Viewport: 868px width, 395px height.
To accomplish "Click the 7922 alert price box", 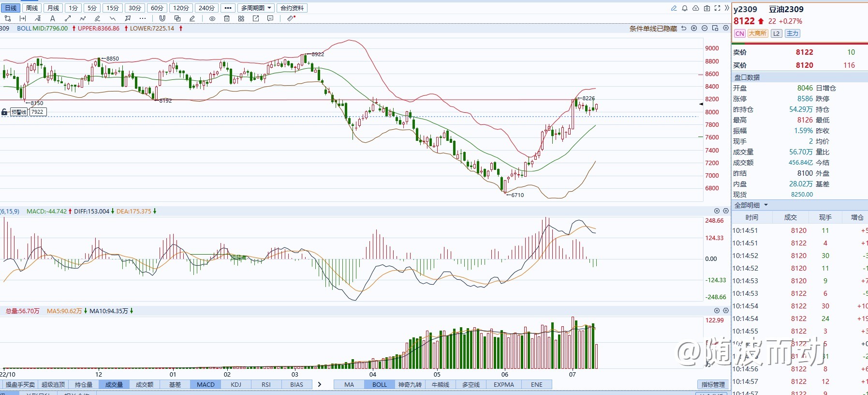I will click(x=38, y=112).
